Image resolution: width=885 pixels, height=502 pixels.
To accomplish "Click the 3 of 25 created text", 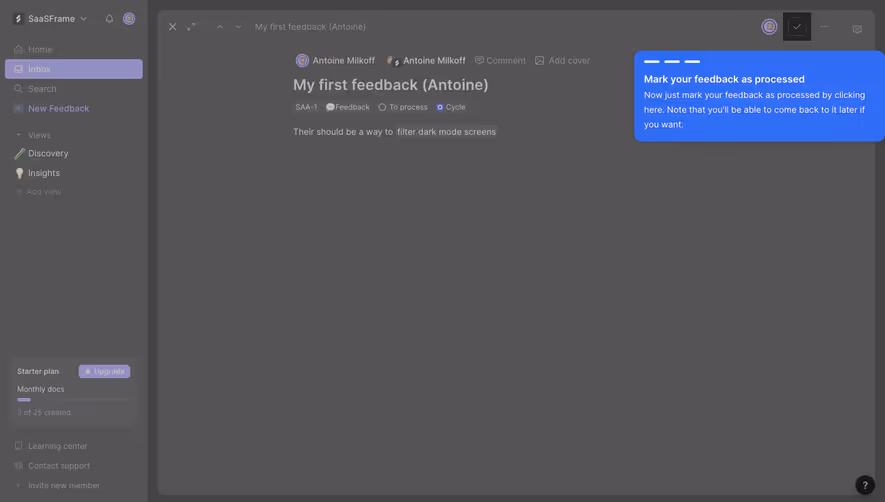I will pos(43,413).
